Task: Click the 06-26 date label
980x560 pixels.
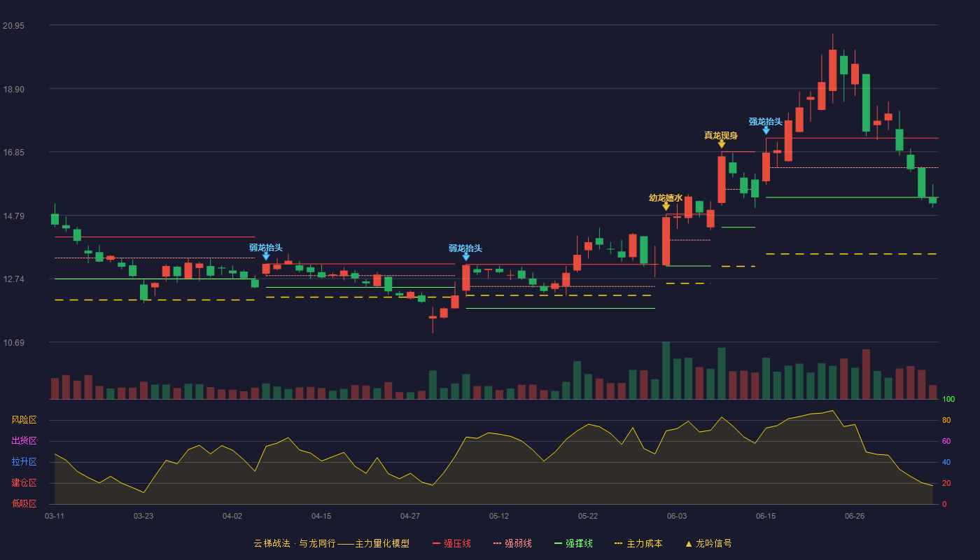Action: tap(855, 516)
